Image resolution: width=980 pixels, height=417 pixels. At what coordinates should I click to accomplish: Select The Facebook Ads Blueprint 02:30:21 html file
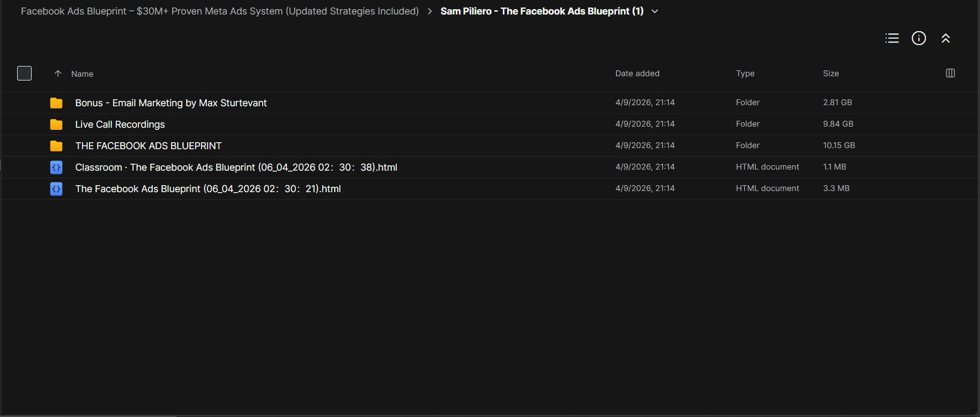[x=208, y=189]
